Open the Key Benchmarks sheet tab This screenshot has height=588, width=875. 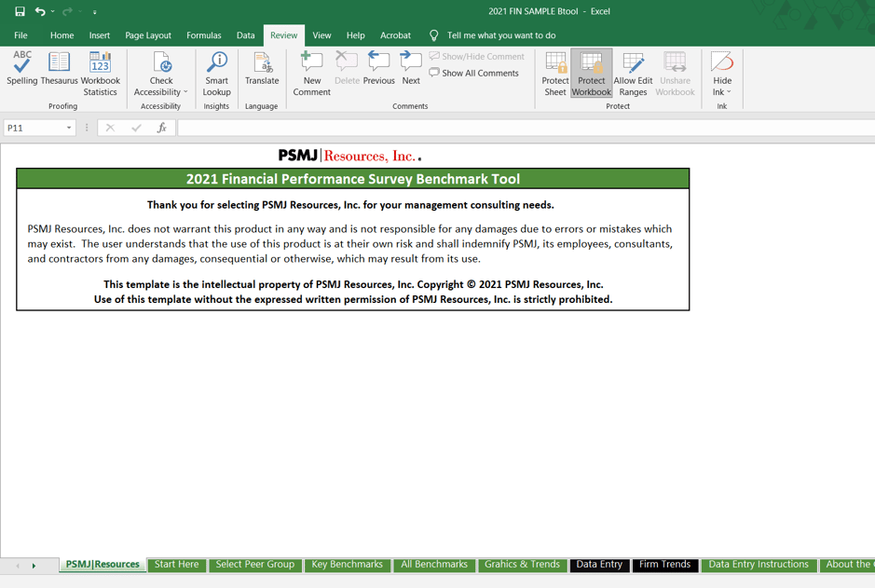pyautogui.click(x=347, y=565)
